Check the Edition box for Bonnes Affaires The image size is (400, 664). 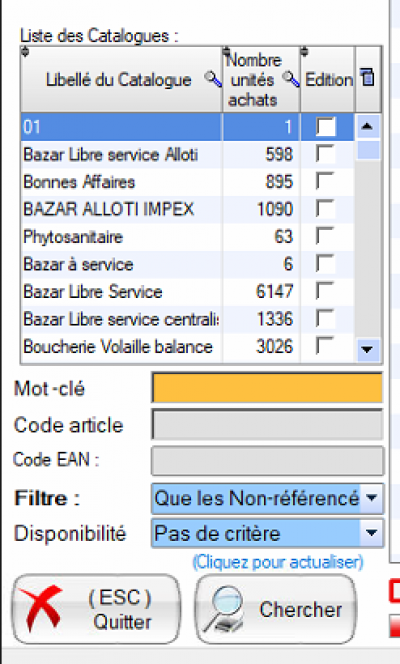(x=325, y=181)
